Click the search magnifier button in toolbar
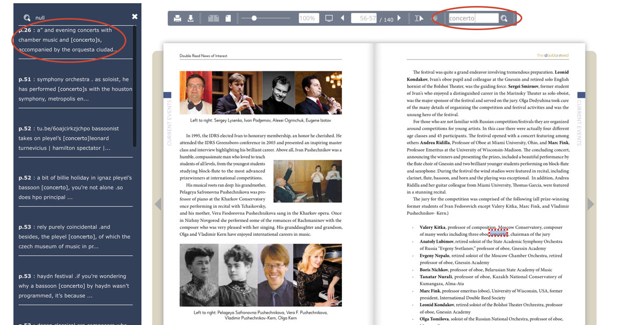Image resolution: width=644 pixels, height=325 pixels. coord(504,18)
